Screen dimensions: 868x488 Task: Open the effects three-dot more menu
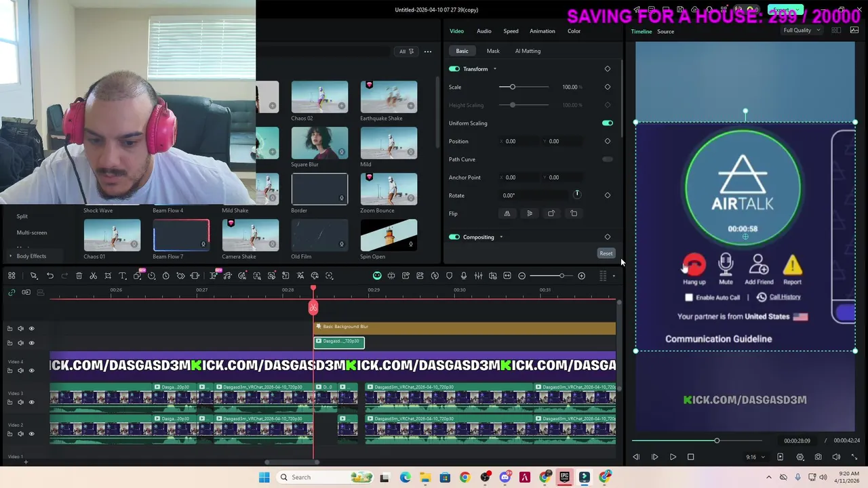(428, 52)
